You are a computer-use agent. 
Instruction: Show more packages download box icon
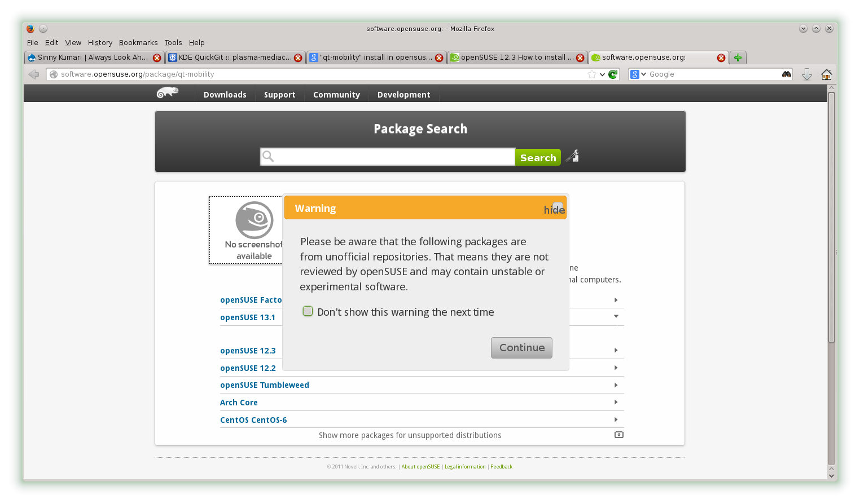[x=619, y=435]
